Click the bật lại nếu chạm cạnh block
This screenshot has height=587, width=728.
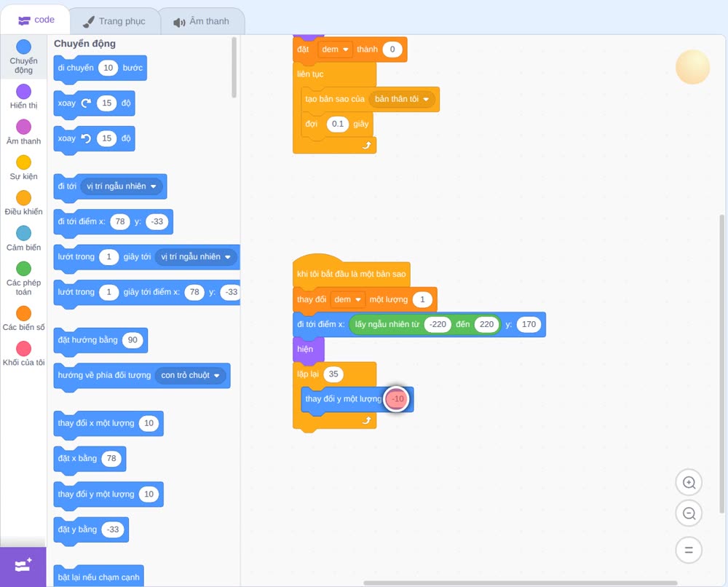[x=99, y=577]
